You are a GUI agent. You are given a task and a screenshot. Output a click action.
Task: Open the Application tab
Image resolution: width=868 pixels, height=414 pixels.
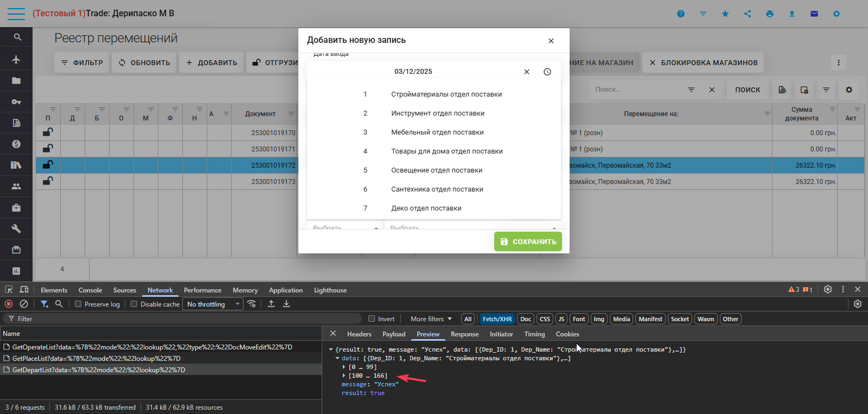(x=286, y=290)
